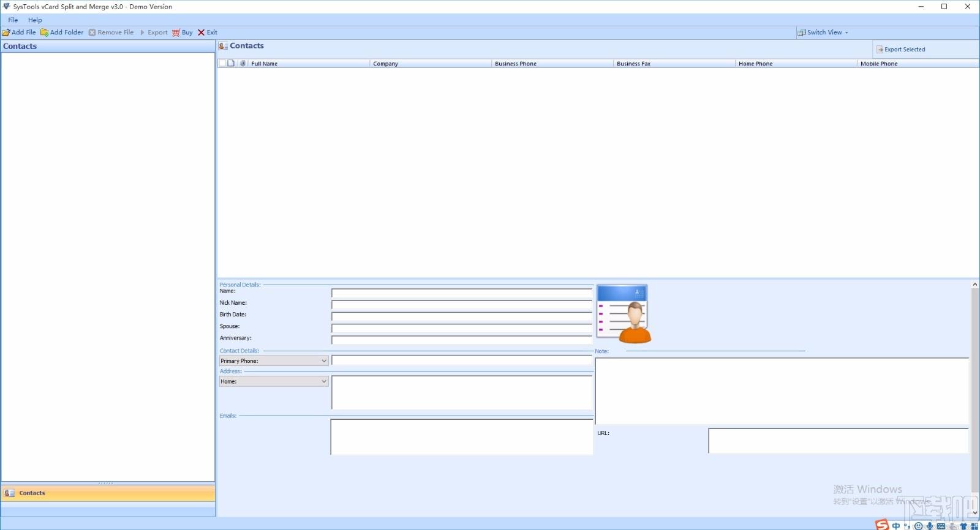This screenshot has width=980, height=530.
Task: Click the URL input field
Action: pos(839,441)
